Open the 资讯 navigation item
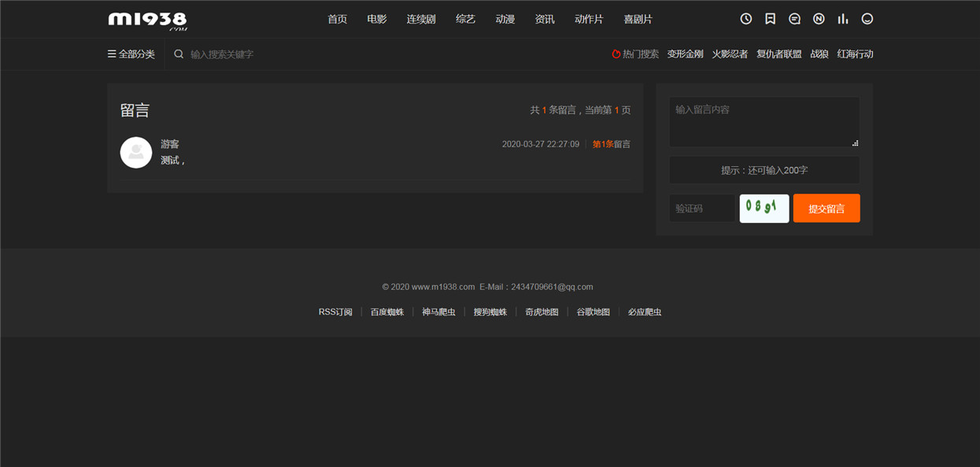The width and height of the screenshot is (980, 467). pyautogui.click(x=545, y=19)
